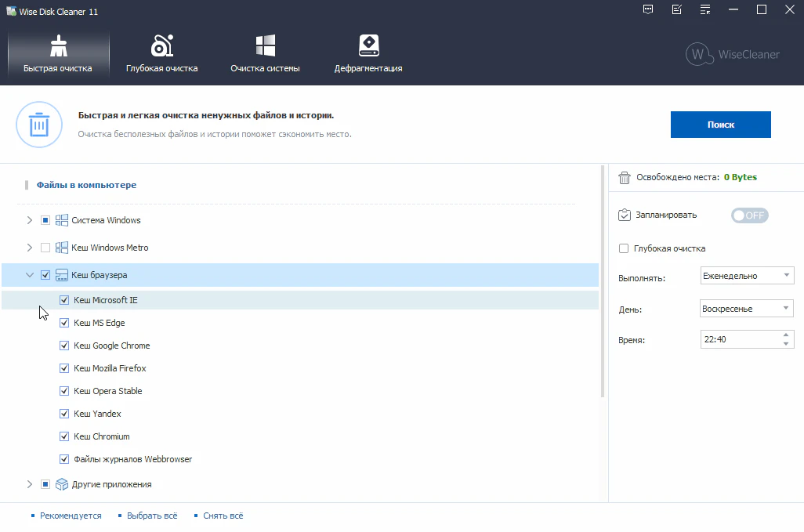Image resolution: width=804 pixels, height=532 pixels.
Task: Open the Дефрагментация tab
Action: point(368,54)
